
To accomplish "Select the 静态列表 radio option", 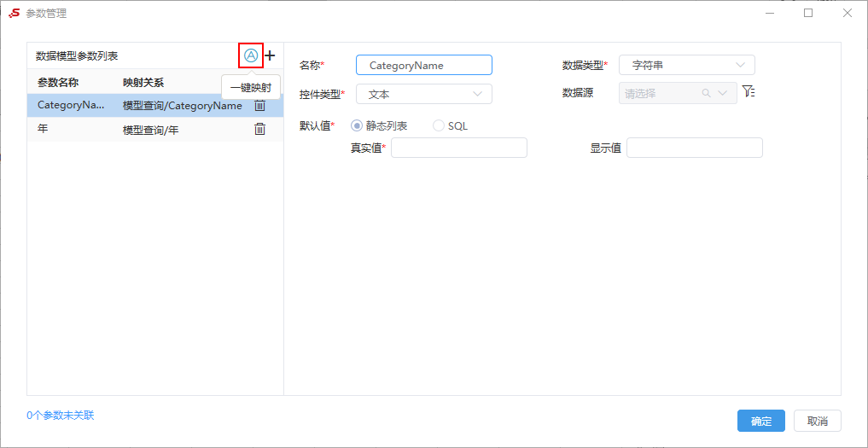I will [357, 125].
